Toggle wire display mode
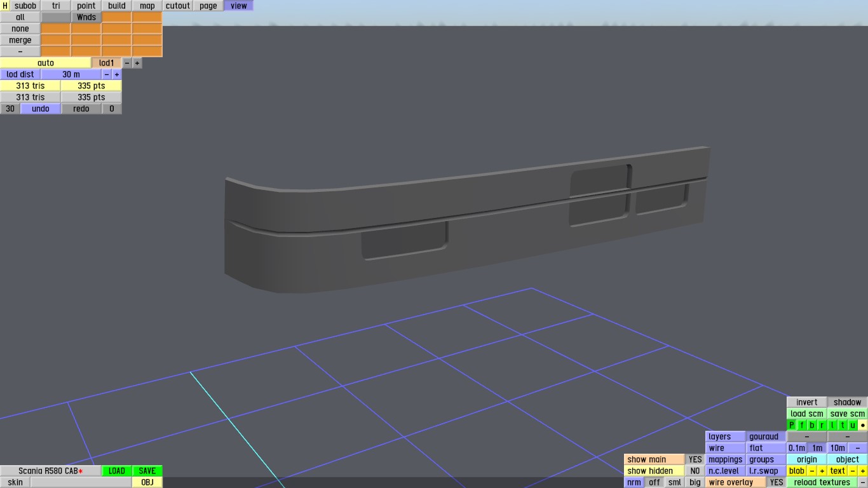 [x=726, y=448]
